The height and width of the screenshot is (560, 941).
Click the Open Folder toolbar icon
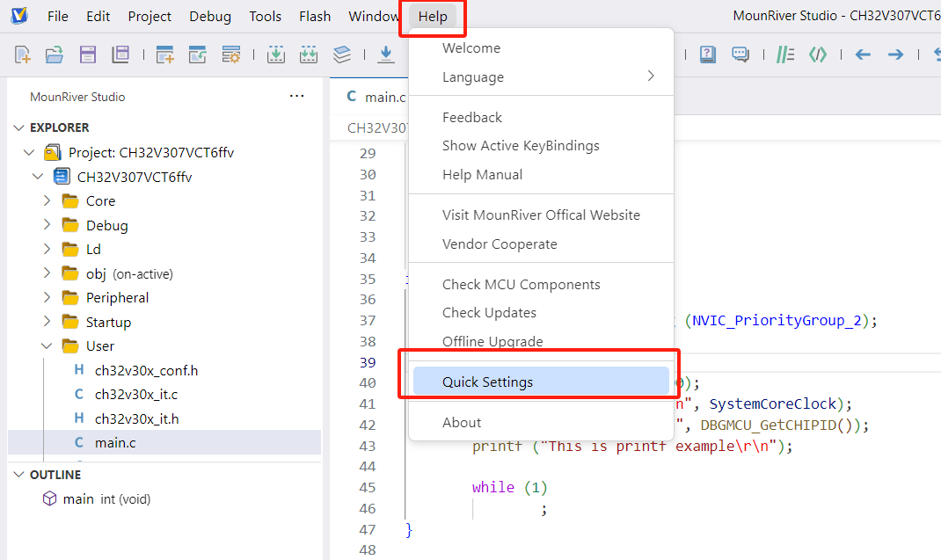55,55
